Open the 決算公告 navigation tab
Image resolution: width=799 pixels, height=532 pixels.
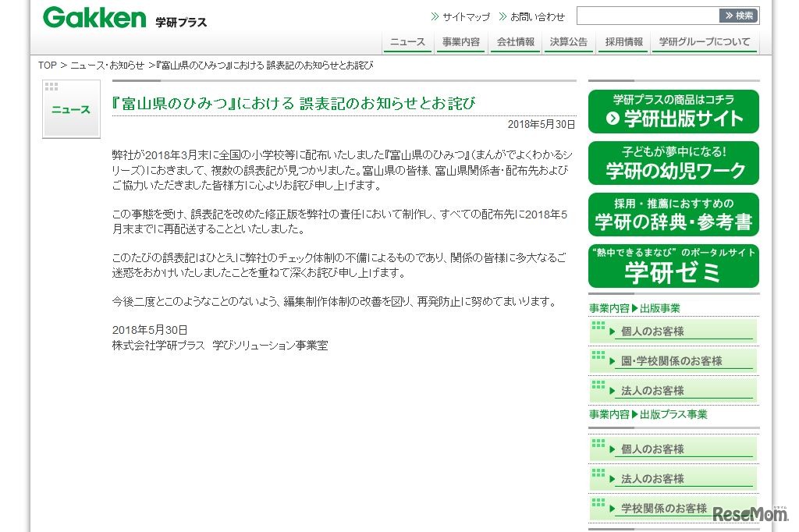569,42
